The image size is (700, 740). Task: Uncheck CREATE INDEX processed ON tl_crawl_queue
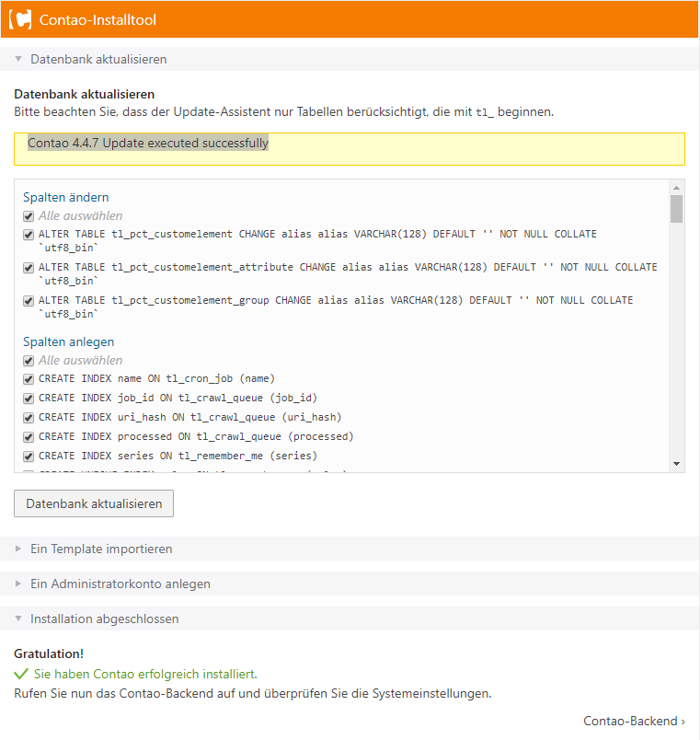click(x=29, y=437)
